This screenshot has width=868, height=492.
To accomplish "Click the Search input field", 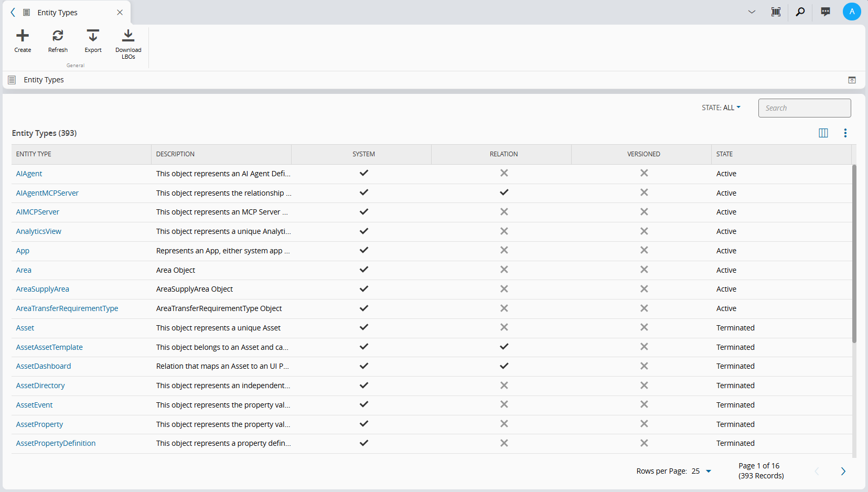I will (805, 108).
